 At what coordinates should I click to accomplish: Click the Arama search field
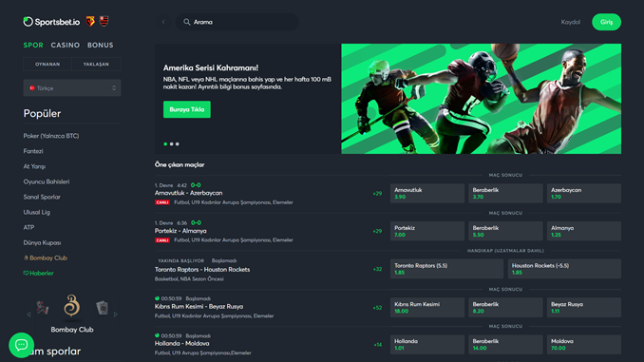(x=237, y=22)
